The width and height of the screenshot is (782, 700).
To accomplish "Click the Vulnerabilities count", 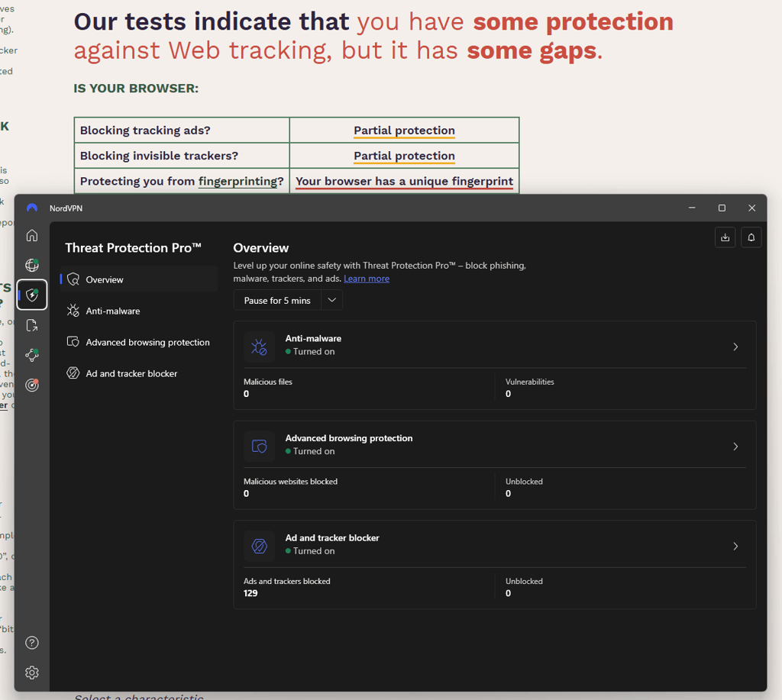I will 508,394.
